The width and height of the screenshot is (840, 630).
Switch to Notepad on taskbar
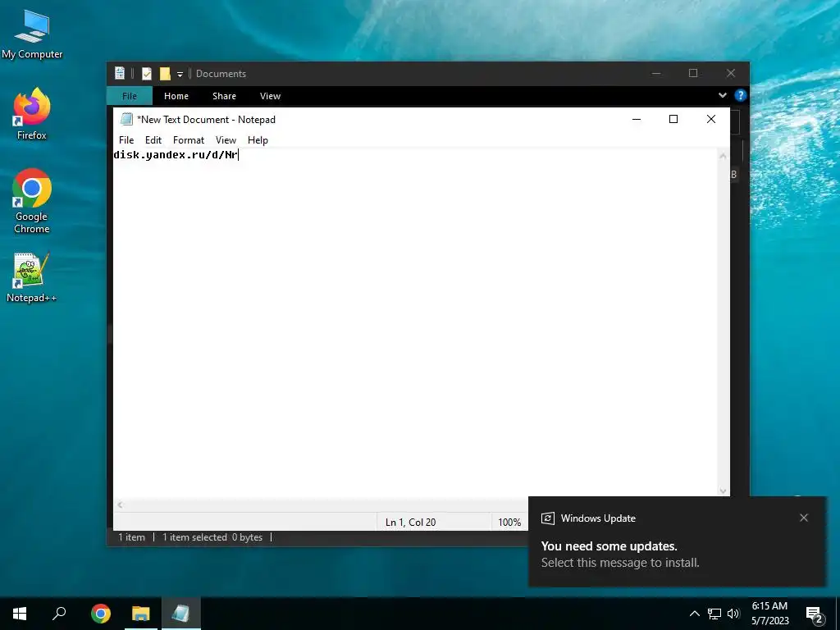click(x=181, y=614)
